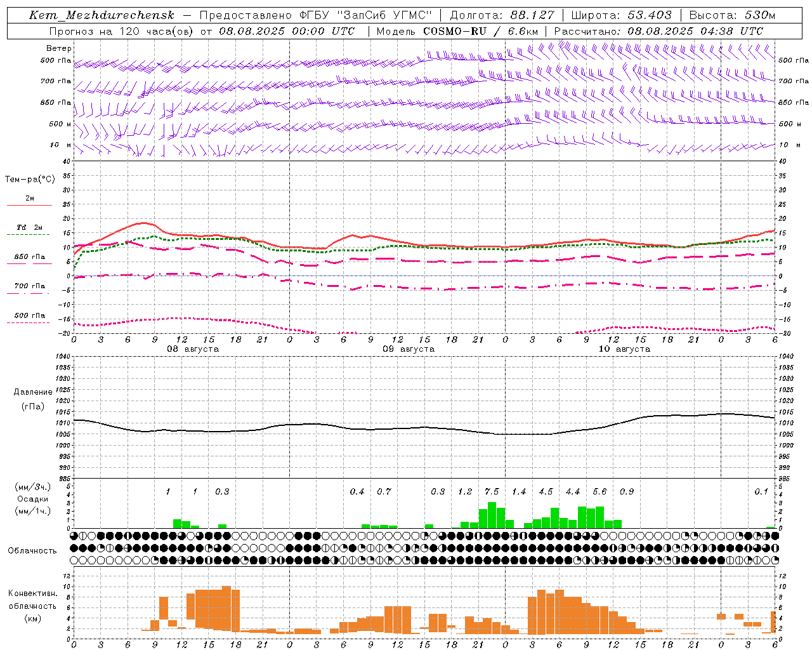Click the '5.6' three-hour precipitation value
The image size is (812, 650).
(x=599, y=491)
